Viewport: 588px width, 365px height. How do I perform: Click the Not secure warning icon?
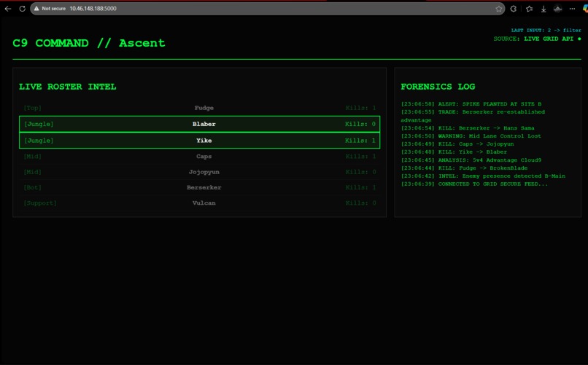(x=36, y=9)
